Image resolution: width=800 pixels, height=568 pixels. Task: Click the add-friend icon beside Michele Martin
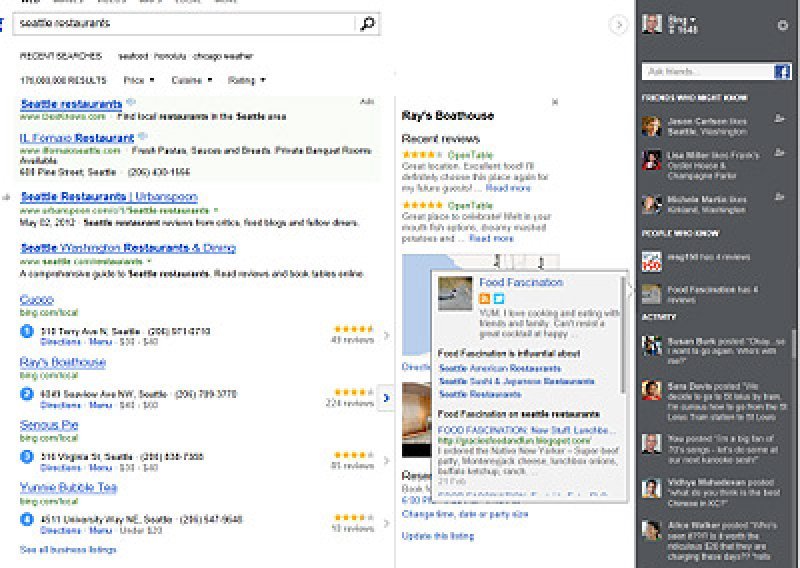[x=779, y=196]
